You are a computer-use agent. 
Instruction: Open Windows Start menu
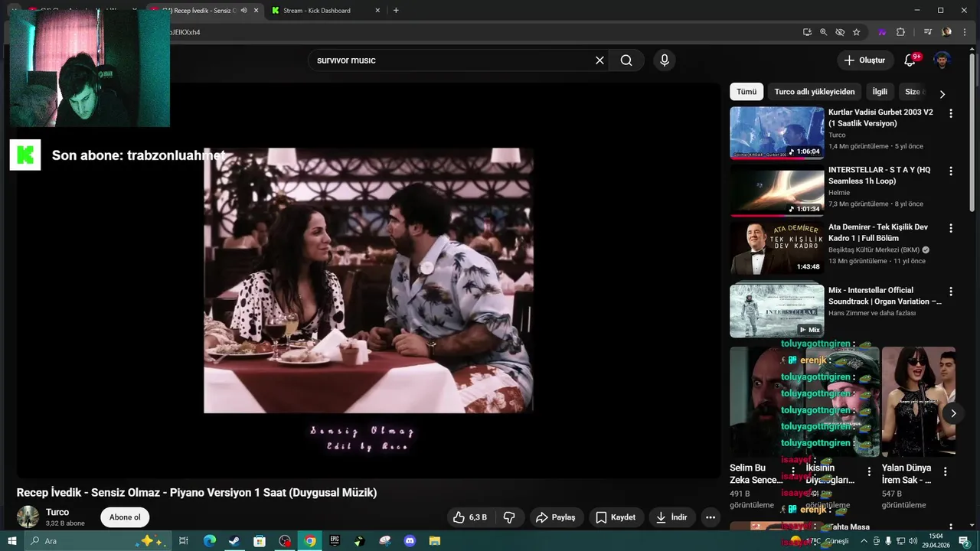(11, 541)
